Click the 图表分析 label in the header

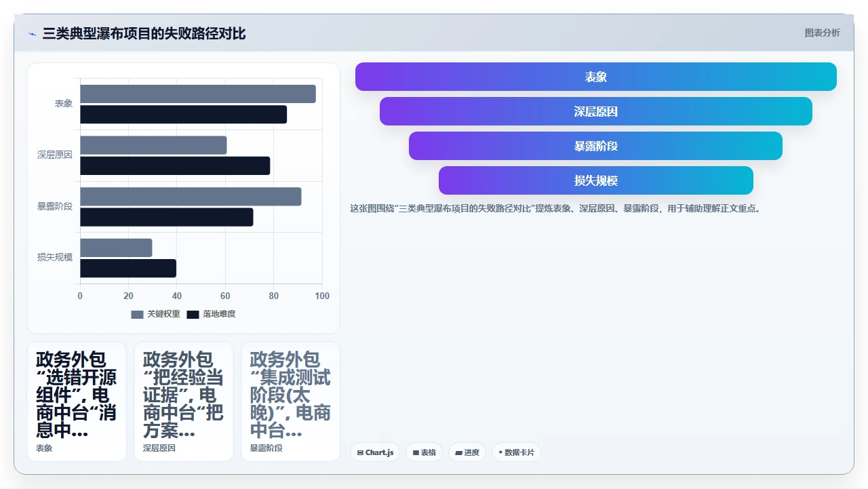click(822, 33)
